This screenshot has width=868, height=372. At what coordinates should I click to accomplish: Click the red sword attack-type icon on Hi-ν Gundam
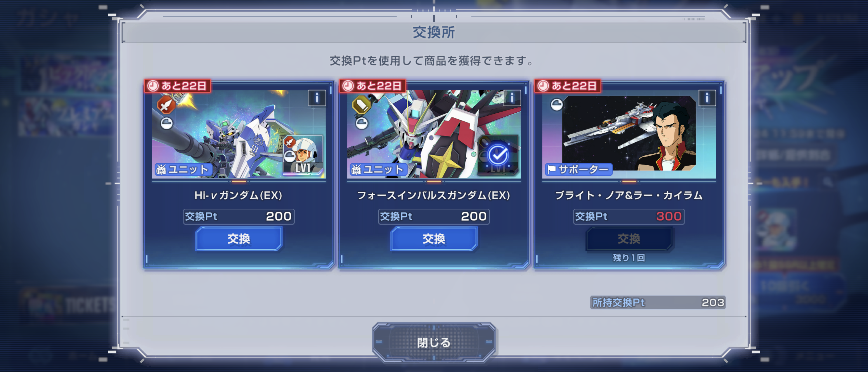[x=166, y=105]
